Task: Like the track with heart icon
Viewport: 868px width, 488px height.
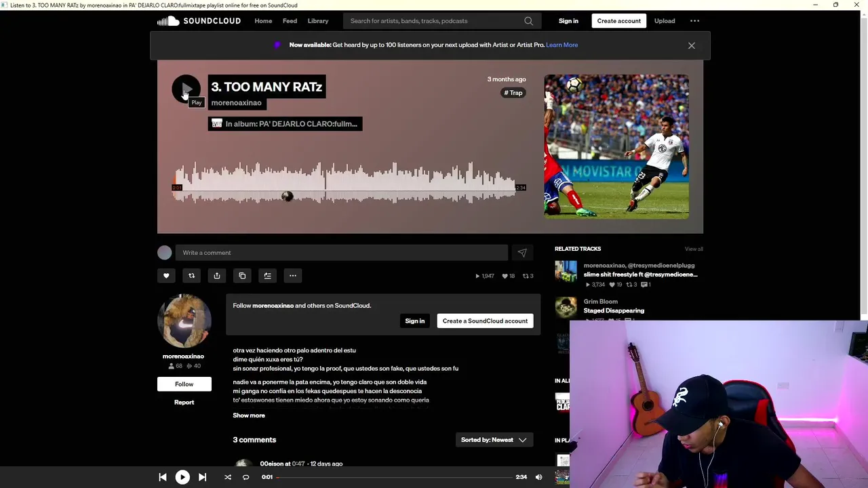Action: [166, 276]
